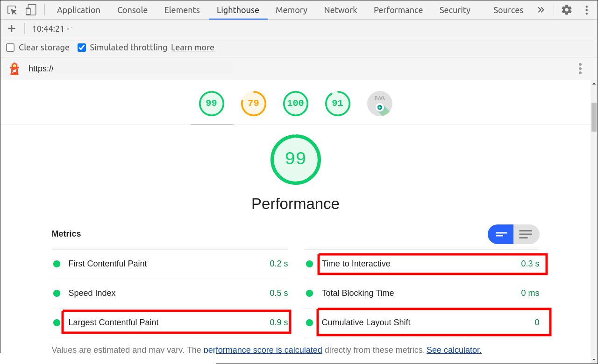This screenshot has height=364, width=598.
Task: Click the See calculator link
Action: (453, 350)
